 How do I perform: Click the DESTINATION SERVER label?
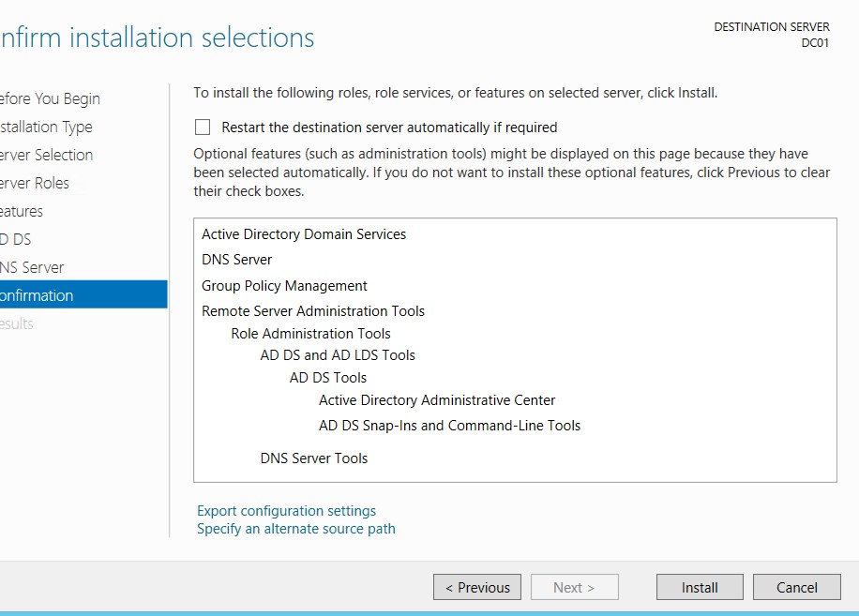772,27
